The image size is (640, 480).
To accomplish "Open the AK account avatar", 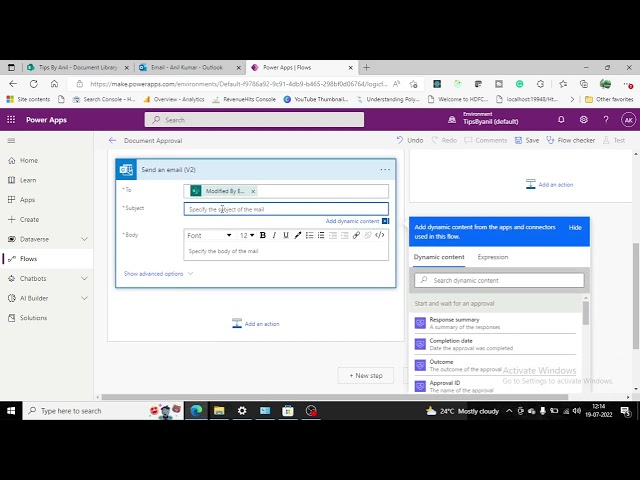I will point(629,120).
